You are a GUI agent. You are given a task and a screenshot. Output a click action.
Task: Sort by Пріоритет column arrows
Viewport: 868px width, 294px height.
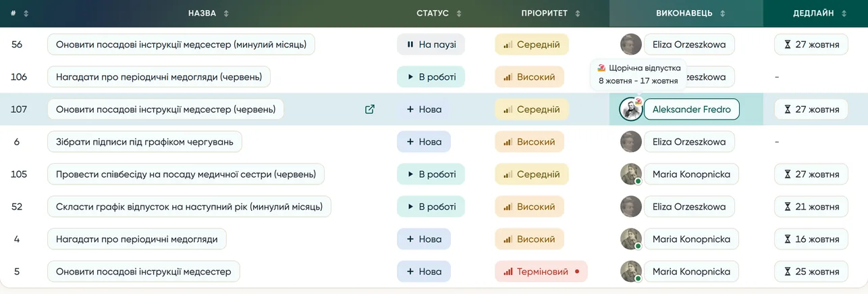pyautogui.click(x=578, y=14)
